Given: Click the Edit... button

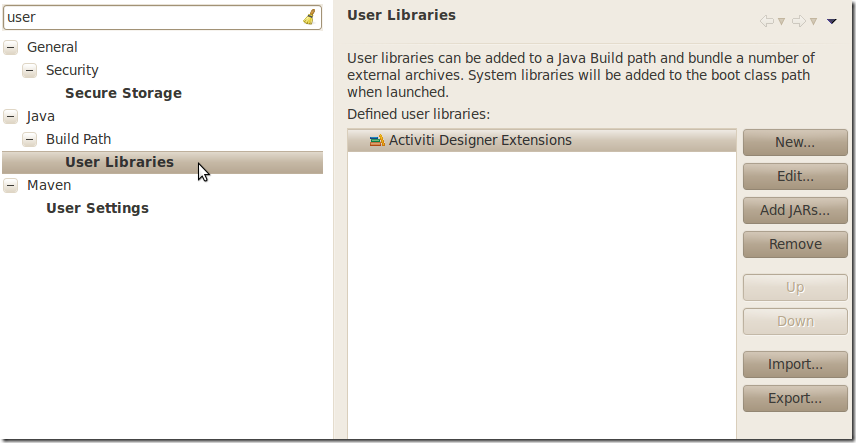Looking at the screenshot, I should [x=795, y=176].
